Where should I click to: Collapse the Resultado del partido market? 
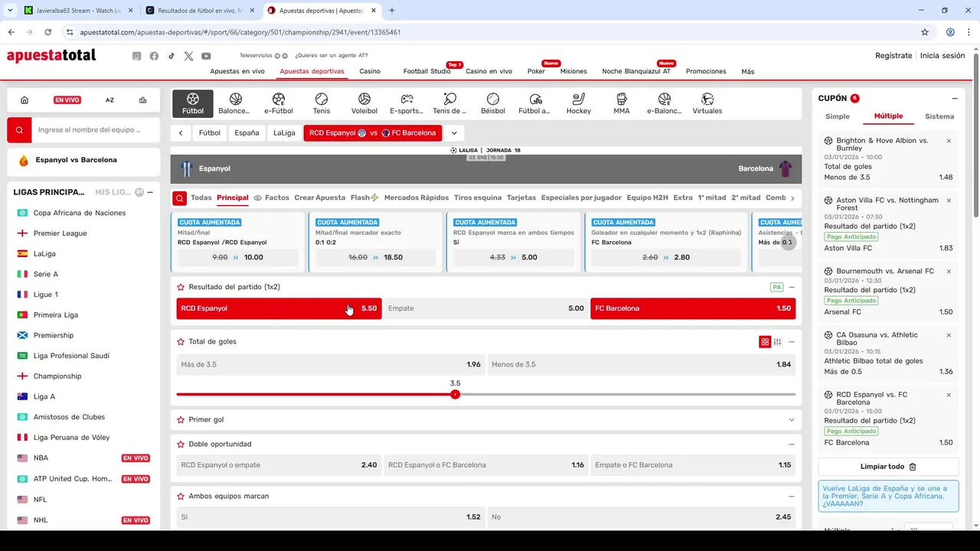coord(792,287)
